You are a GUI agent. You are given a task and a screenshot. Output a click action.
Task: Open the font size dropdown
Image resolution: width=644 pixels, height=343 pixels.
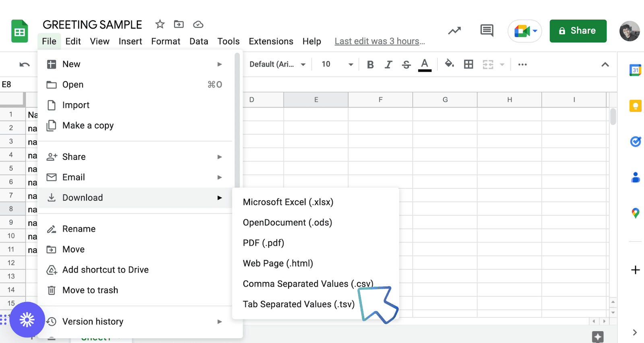pyautogui.click(x=337, y=64)
